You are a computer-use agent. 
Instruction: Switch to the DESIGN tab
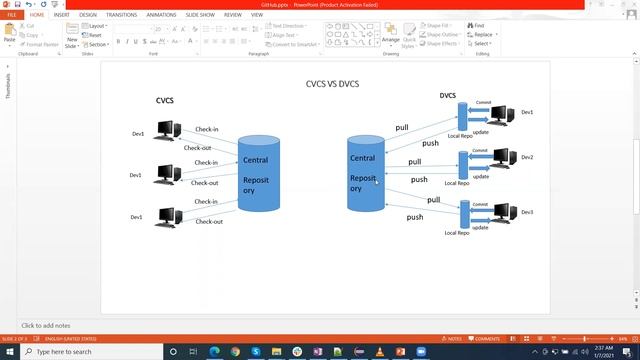pos(88,15)
